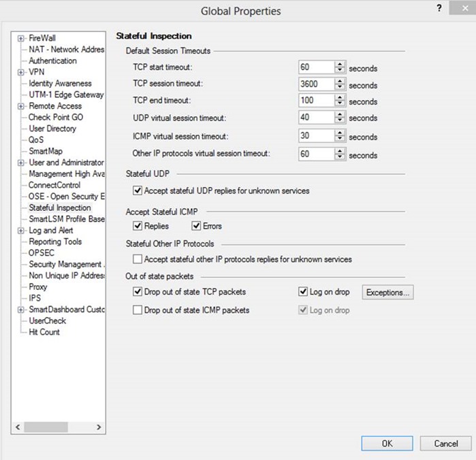
Task: Open IPS settings in the tree
Action: pyautogui.click(x=35, y=298)
